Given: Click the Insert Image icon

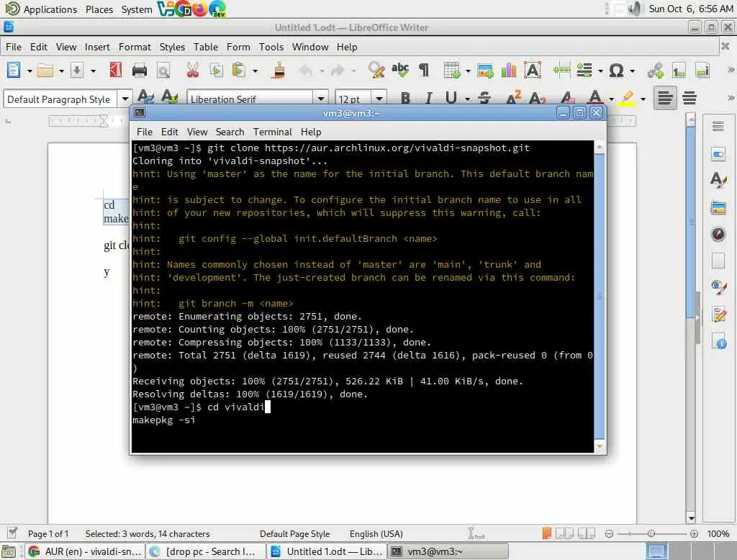Looking at the screenshot, I should [x=485, y=71].
